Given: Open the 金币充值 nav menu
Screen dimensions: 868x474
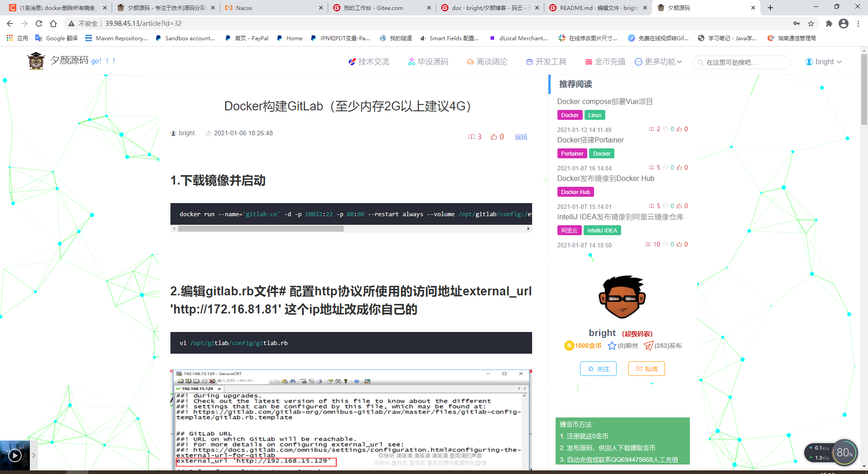Looking at the screenshot, I should point(605,62).
